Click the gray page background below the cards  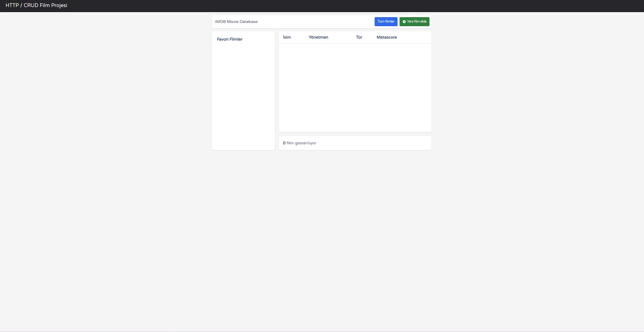point(322,227)
